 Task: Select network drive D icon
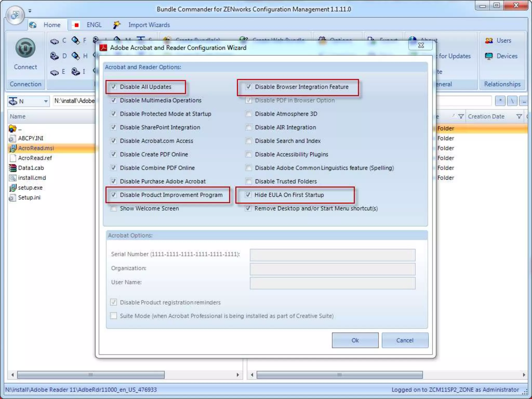click(x=55, y=56)
